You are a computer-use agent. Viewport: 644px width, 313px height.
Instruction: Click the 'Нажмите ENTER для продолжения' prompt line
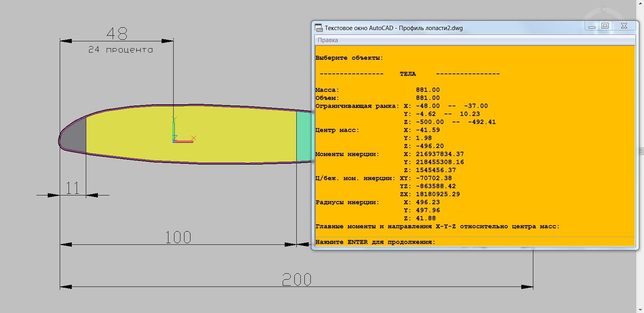(375, 242)
